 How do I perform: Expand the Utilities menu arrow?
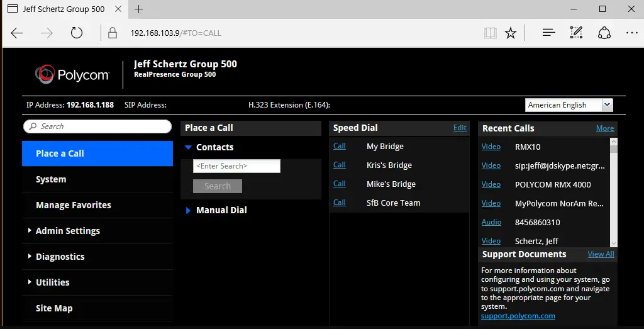pyautogui.click(x=30, y=282)
